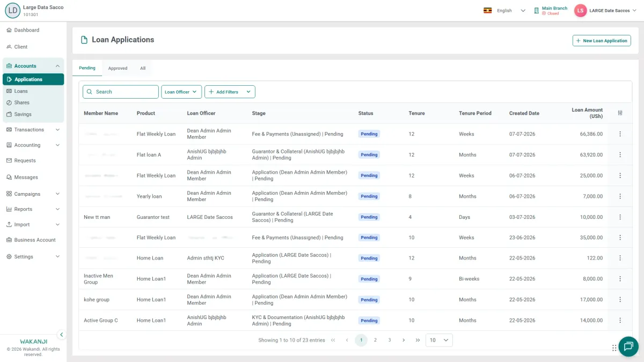
Task: Open row actions menu for 35,000.00 loan
Action: click(620, 238)
